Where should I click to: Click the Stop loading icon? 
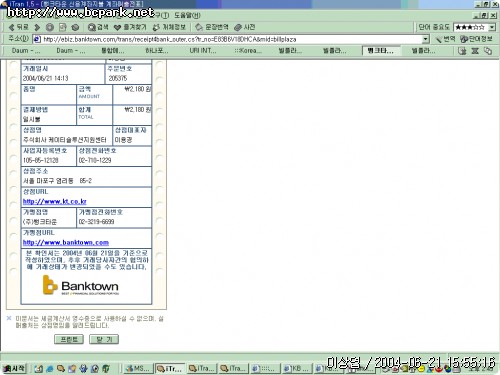50,27
